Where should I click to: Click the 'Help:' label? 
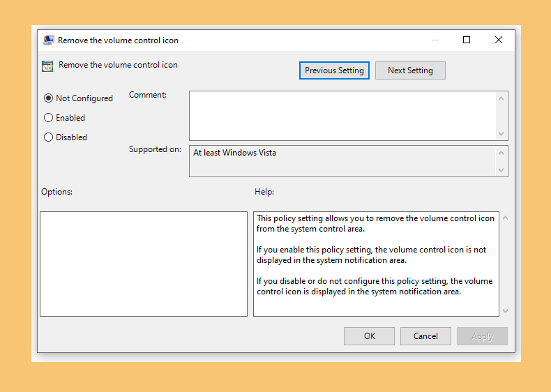[x=264, y=192]
